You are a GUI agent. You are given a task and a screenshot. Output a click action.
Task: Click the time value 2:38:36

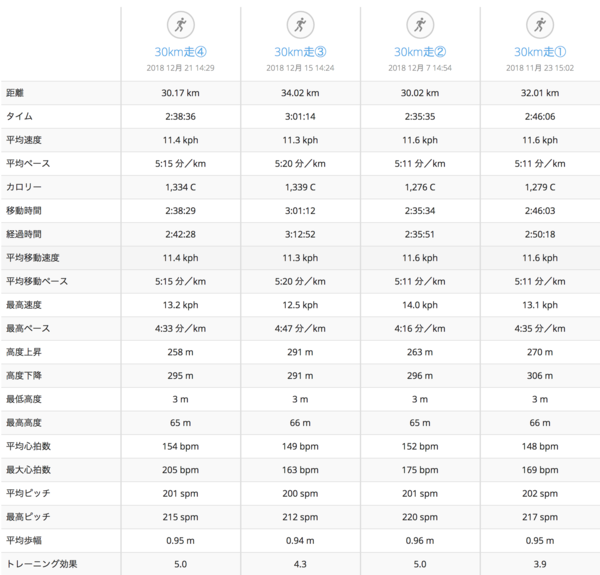point(181,117)
